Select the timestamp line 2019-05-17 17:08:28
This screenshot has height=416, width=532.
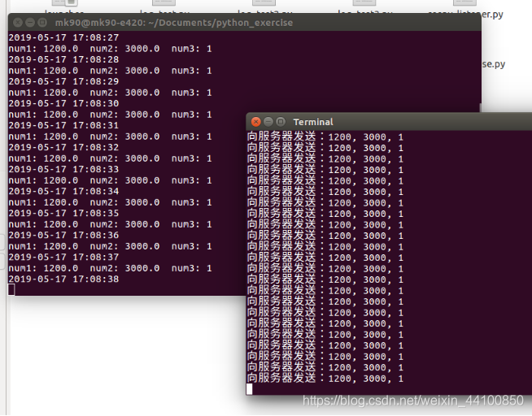tap(63, 59)
